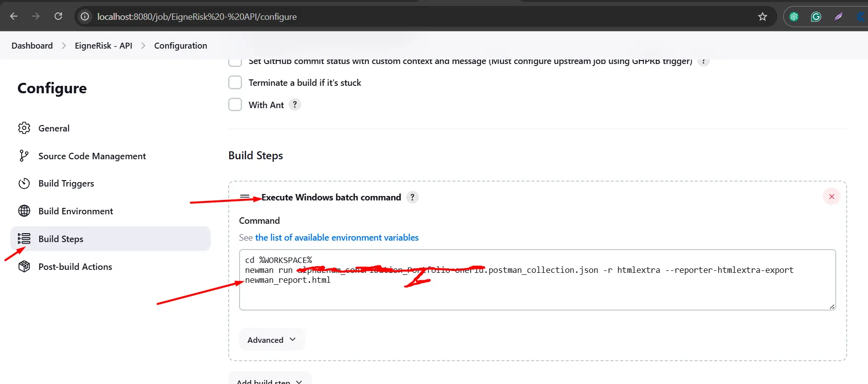868x384 pixels.
Task: Expand the chevron after EigneRisk - API breadcrumb
Action: [x=143, y=46]
